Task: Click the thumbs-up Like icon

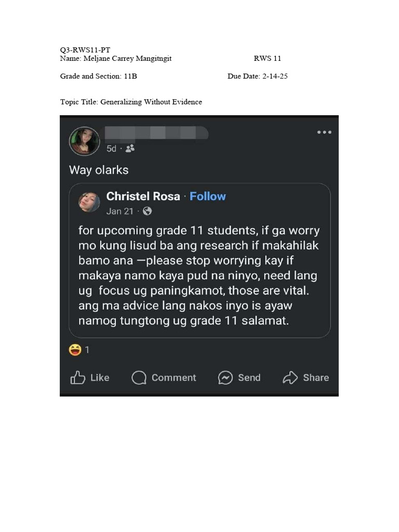Action: [x=77, y=378]
